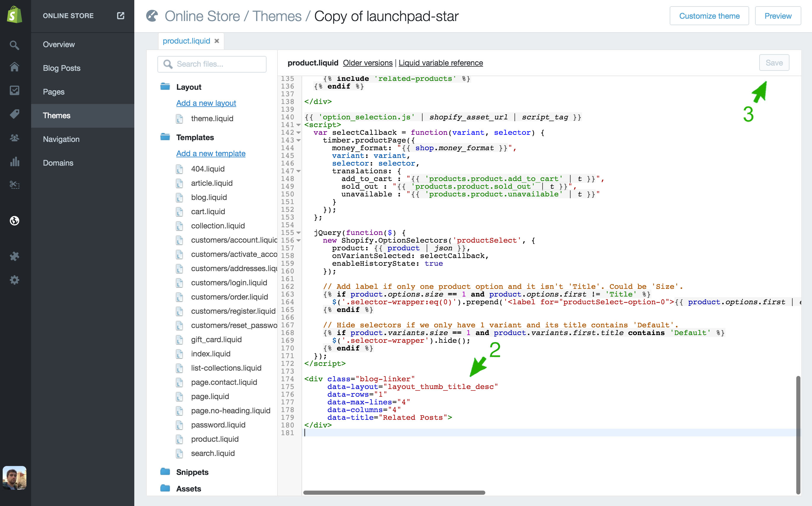Open collection.liquid in file list
812x506 pixels.
tap(218, 226)
